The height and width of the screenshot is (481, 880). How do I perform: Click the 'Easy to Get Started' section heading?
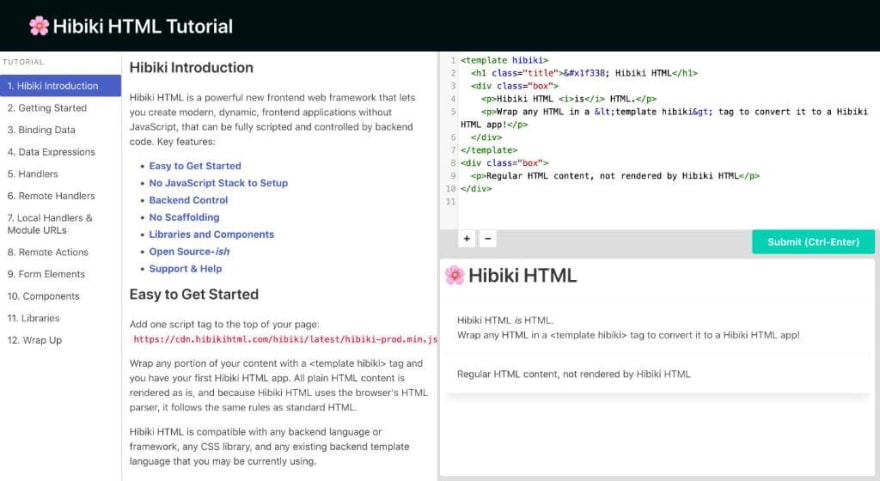coord(194,294)
